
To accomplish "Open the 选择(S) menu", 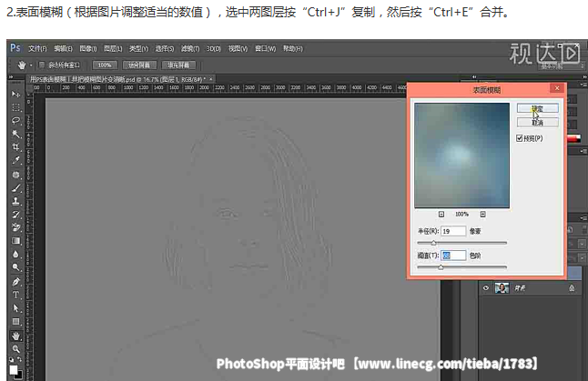I will tap(165, 49).
